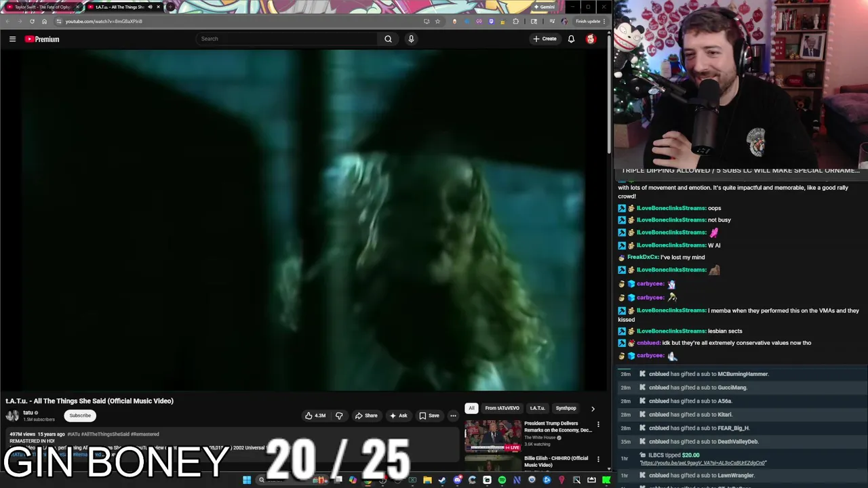Click the #AllTheThingsSheSaid hashtag
The width and height of the screenshot is (868, 488).
tap(105, 434)
